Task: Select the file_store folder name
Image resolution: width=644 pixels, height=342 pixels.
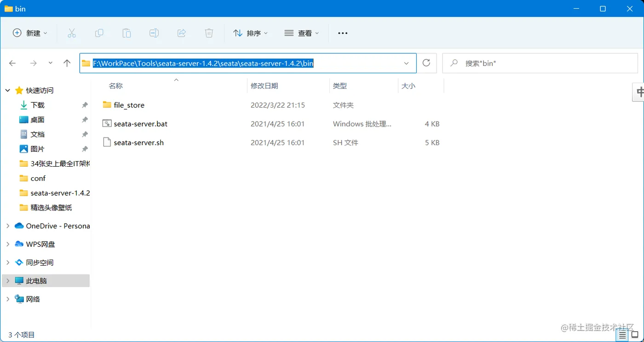Action: [129, 105]
